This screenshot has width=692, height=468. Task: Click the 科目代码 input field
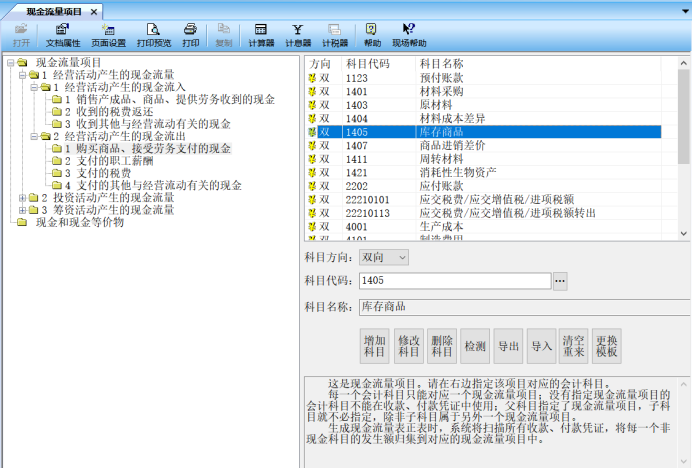point(455,282)
